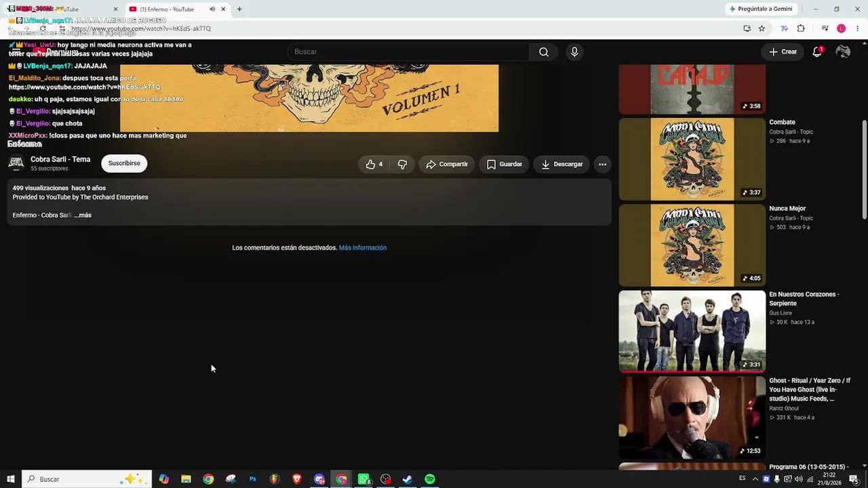The width and height of the screenshot is (868, 488).
Task: Click the Compartir share button
Action: tap(447, 164)
